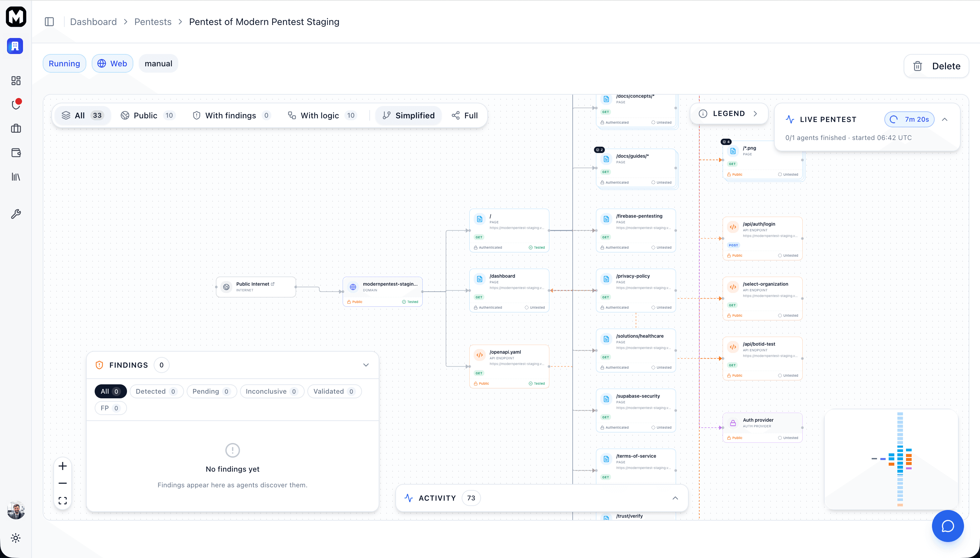Zoom out the graph with minus icon
The image size is (980, 558).
[62, 483]
